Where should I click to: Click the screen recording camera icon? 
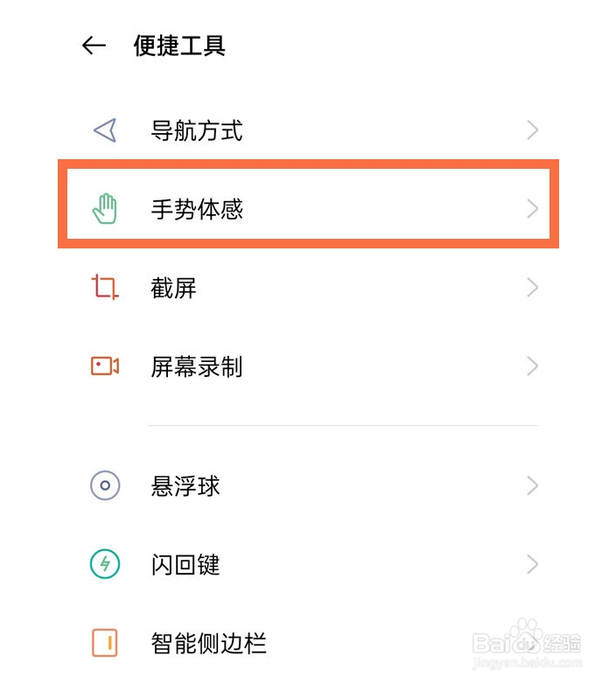click(105, 366)
